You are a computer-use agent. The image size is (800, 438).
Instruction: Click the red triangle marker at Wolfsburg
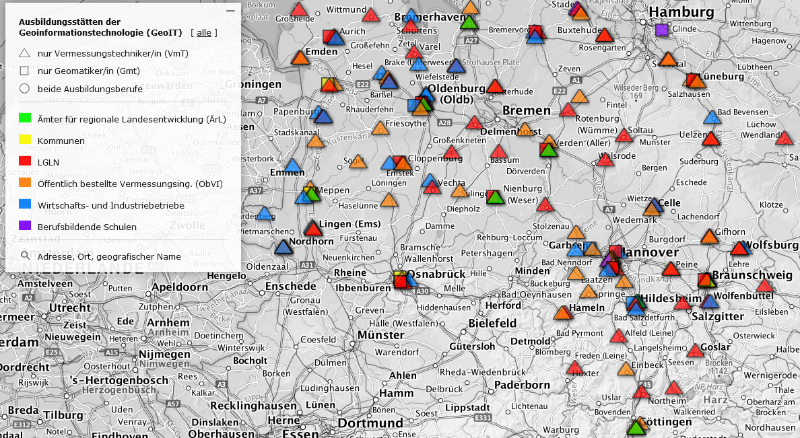738,249
